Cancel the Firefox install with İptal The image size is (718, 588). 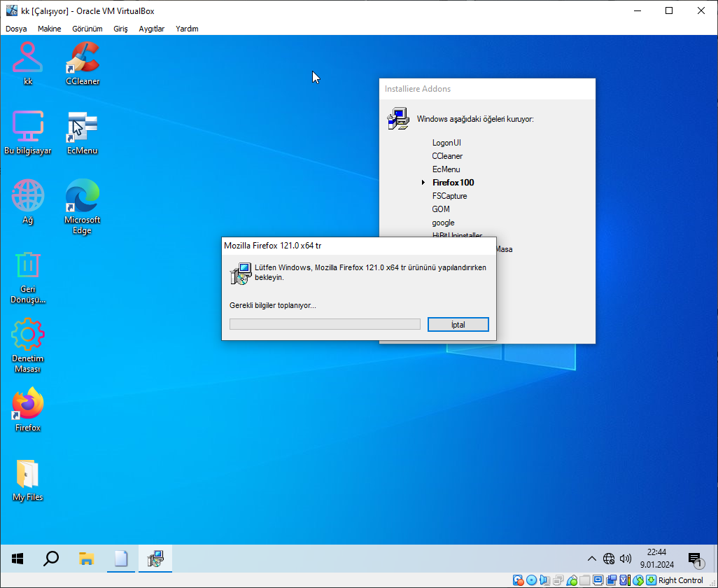[x=458, y=324]
